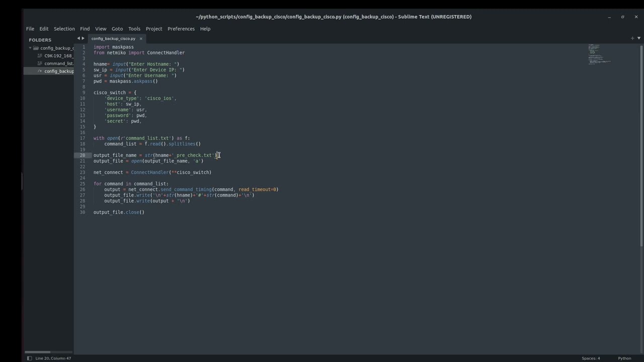The image size is (644, 362).
Task: Close the config_backup_cisco.py tab
Action: coord(141,39)
